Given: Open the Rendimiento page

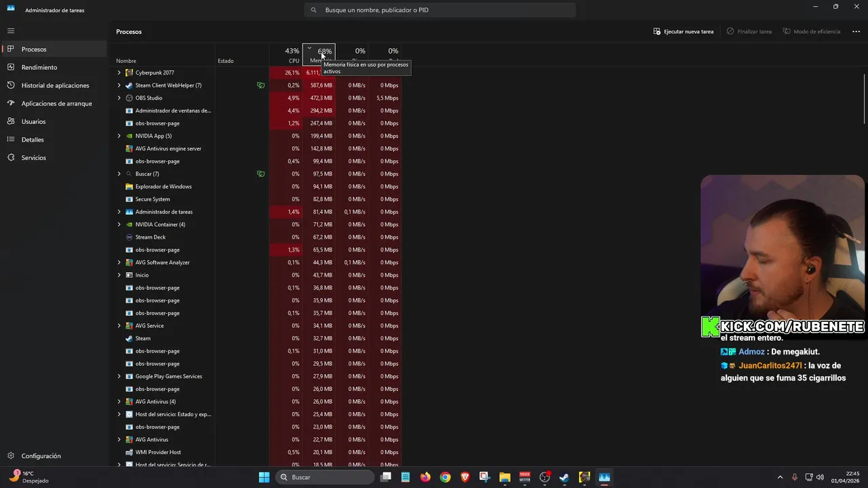Looking at the screenshot, I should click(x=54, y=67).
